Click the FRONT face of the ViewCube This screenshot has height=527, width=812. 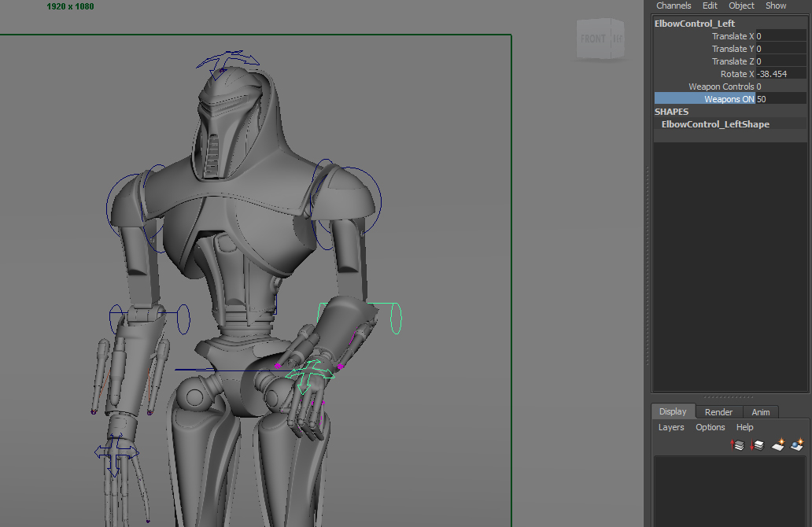coord(592,38)
